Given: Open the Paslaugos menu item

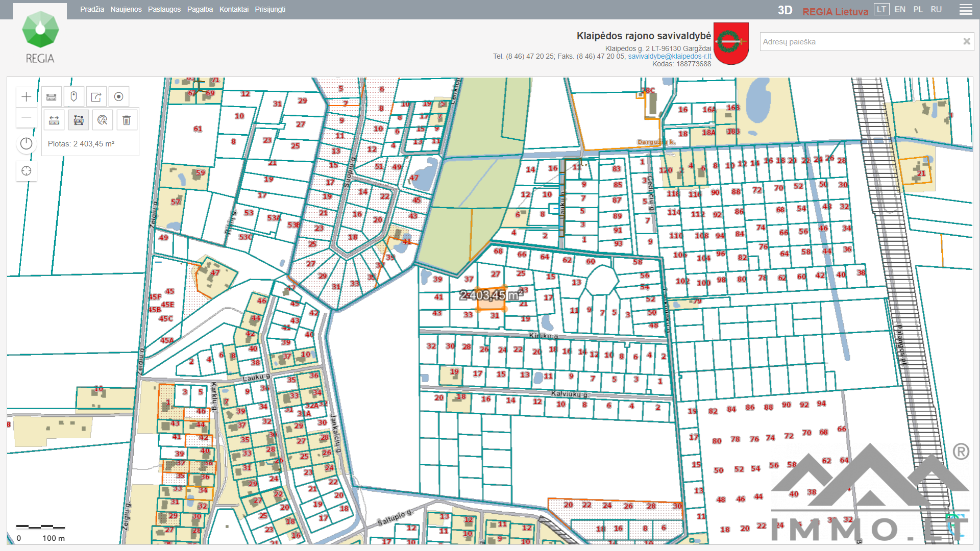Looking at the screenshot, I should [x=164, y=9].
